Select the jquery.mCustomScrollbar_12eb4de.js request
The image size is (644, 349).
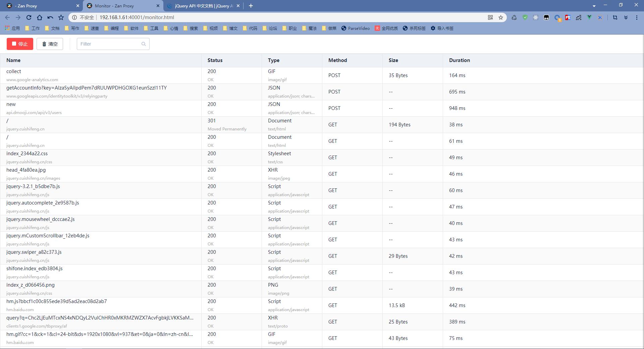[x=322, y=240]
